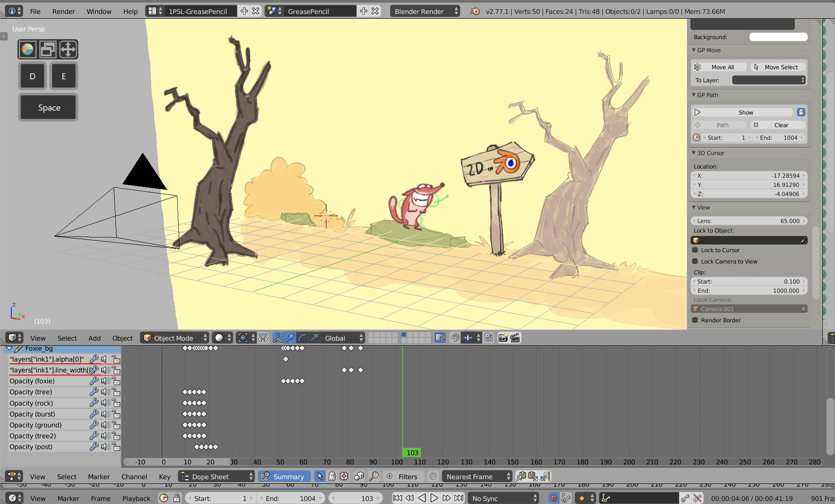Click the wrench icon for Opacity (foxie) channel
Viewport: 835px width, 504px height.
pyautogui.click(x=94, y=381)
